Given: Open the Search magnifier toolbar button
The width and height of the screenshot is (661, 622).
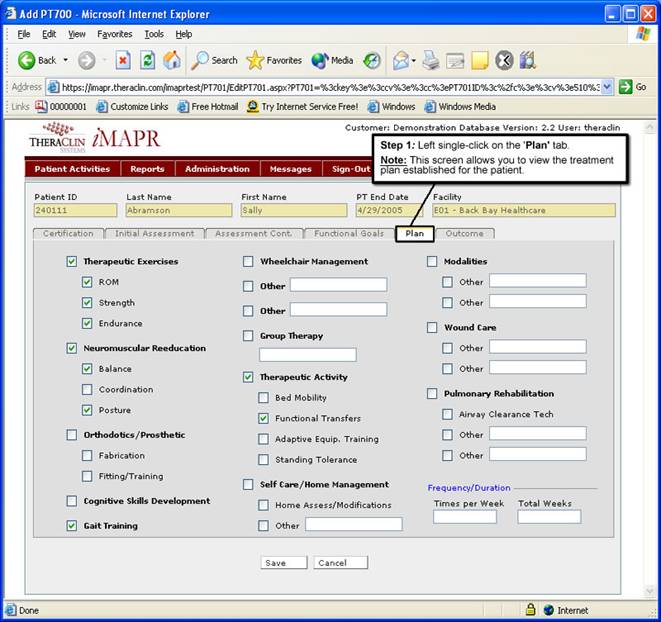Looking at the screenshot, I should [215, 60].
